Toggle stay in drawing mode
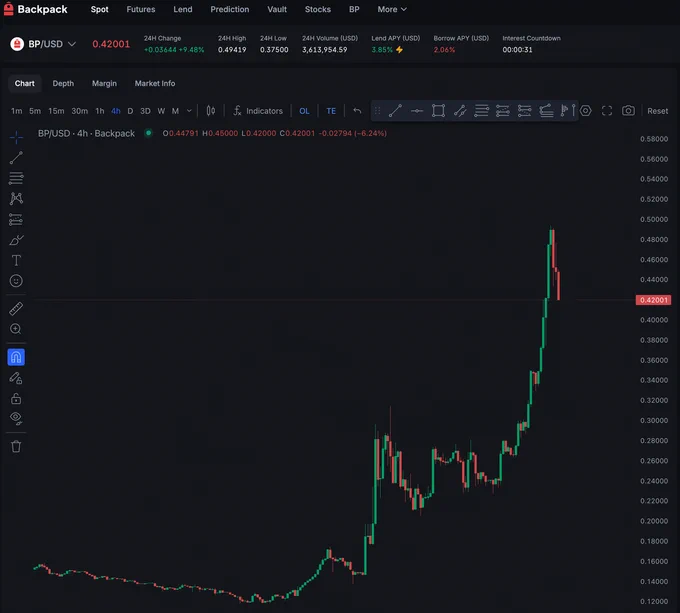The image size is (680, 613). (x=16, y=378)
